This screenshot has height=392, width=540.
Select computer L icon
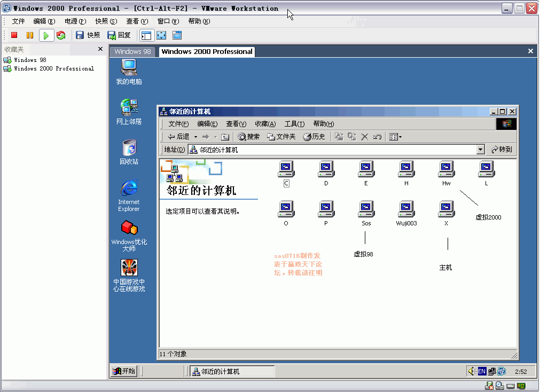[x=486, y=173]
